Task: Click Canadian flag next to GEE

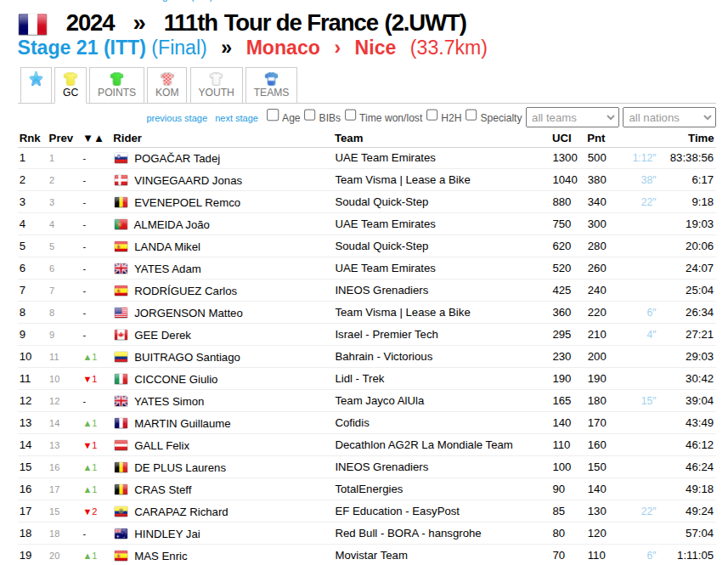Action: pos(121,336)
